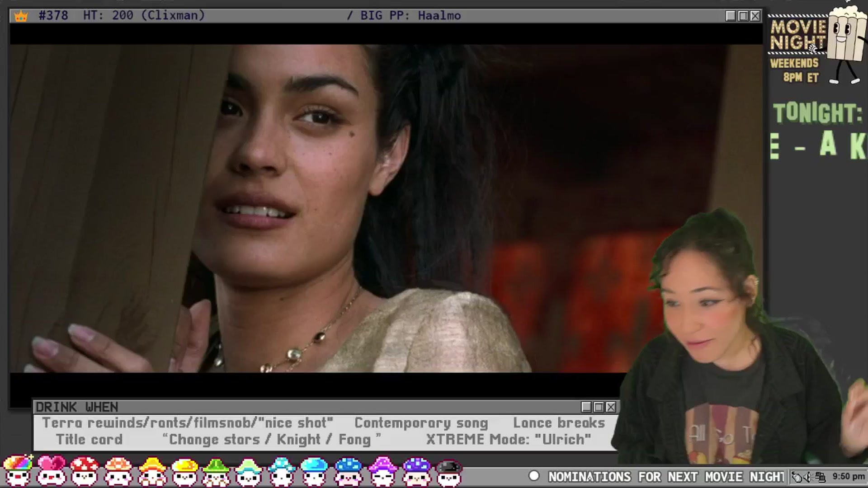
Task: Click the red white-spotted mushroom icon
Action: tap(85, 471)
